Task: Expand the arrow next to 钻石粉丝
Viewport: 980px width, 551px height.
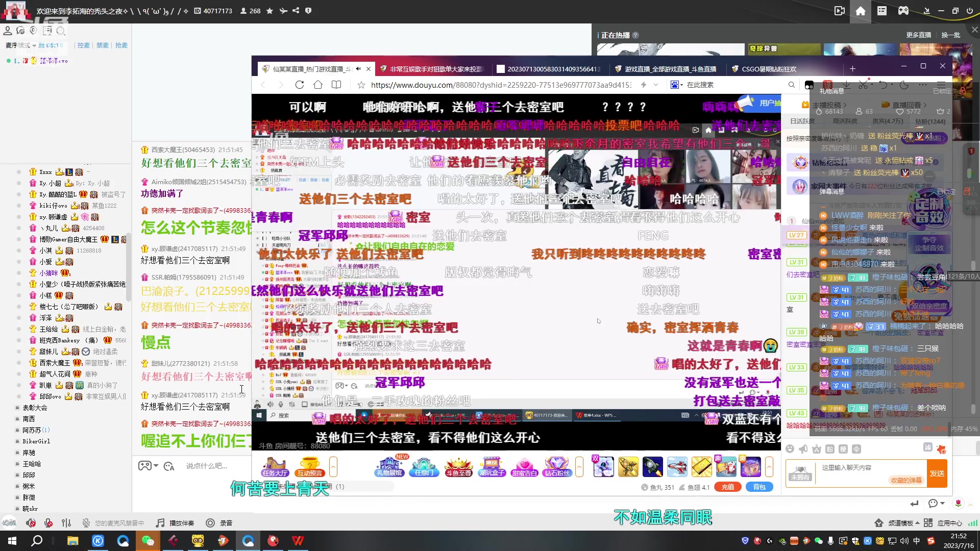Action: coord(579,467)
